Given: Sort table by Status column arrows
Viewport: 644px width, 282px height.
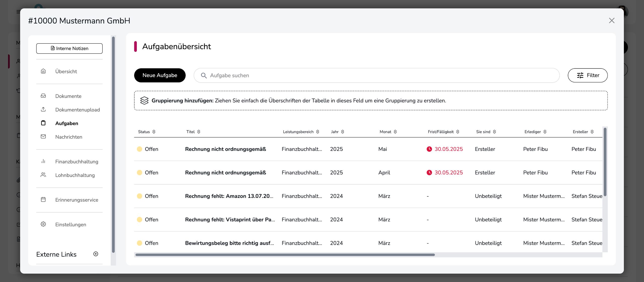Looking at the screenshot, I should tap(154, 132).
